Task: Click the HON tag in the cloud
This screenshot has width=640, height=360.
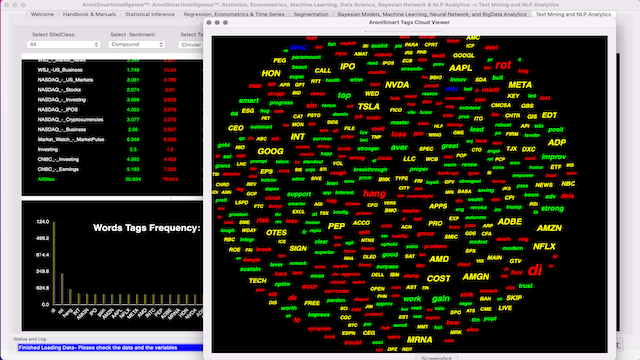Action: click(271, 73)
